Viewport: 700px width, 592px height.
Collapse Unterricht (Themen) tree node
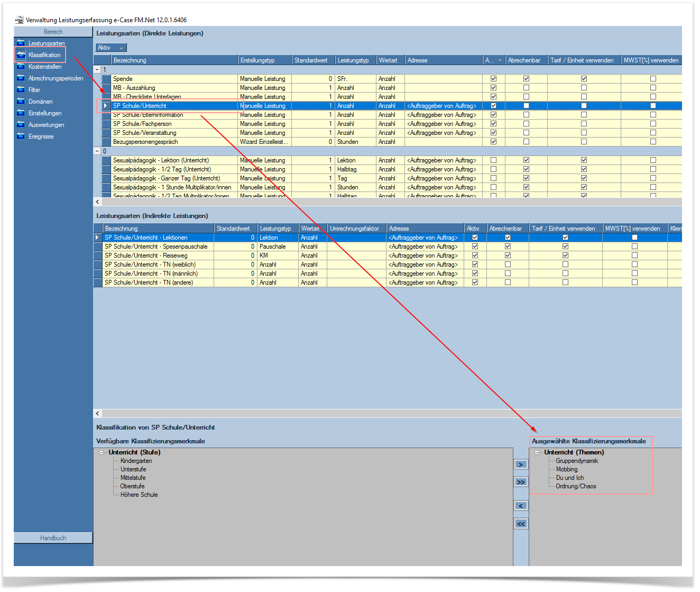(537, 452)
